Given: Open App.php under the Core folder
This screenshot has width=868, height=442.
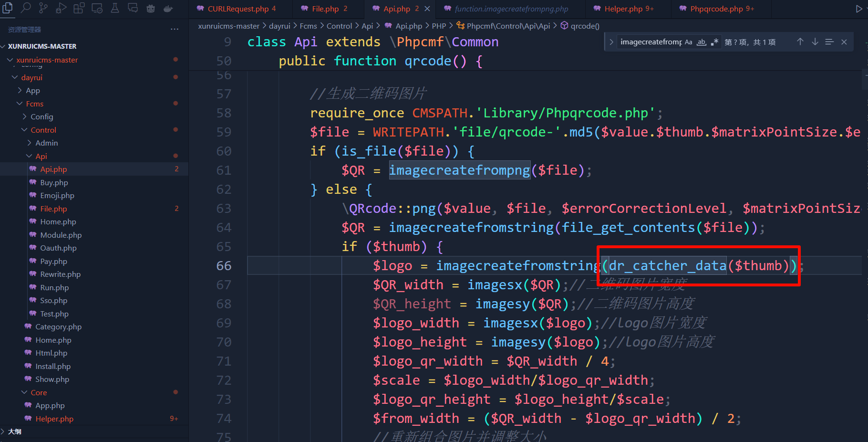Looking at the screenshot, I should click(50, 406).
